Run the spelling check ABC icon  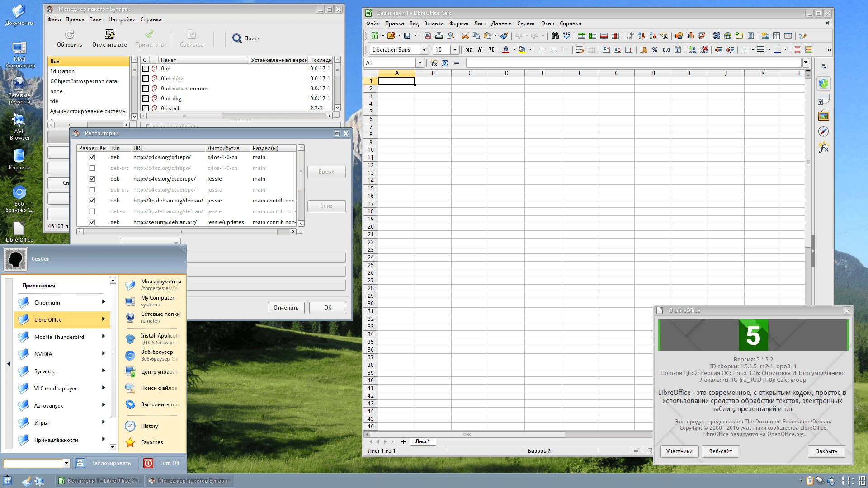[x=566, y=36]
